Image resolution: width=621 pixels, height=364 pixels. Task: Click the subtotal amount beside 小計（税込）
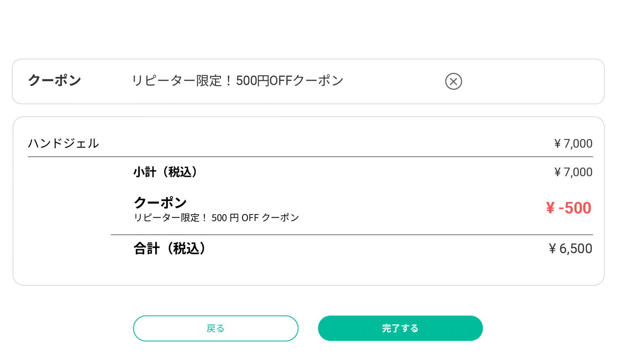coord(573,172)
